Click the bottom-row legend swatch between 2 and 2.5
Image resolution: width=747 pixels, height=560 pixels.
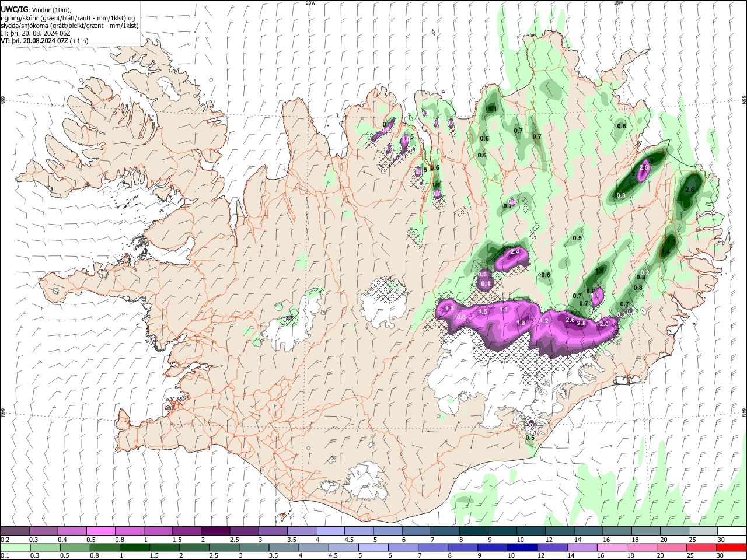pyautogui.click(x=194, y=547)
